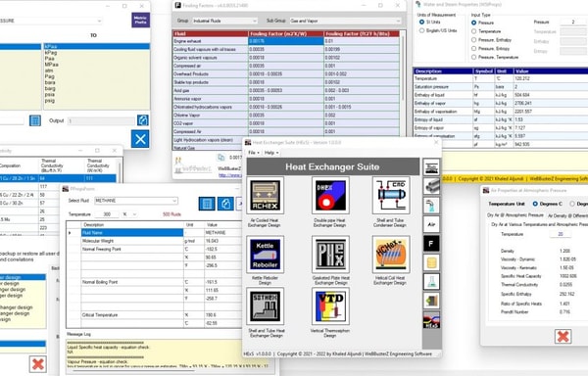Viewport: 588px width, 376px height.
Task: Choose Temperature input type radio
Action: [474, 31]
